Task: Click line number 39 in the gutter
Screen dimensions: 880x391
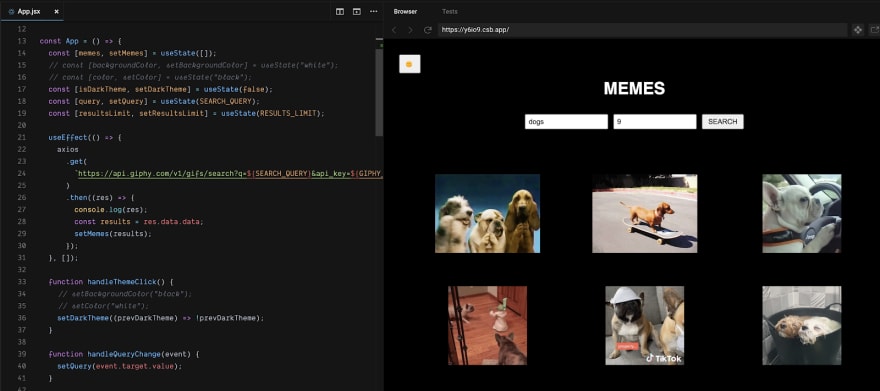Action: [x=22, y=354]
